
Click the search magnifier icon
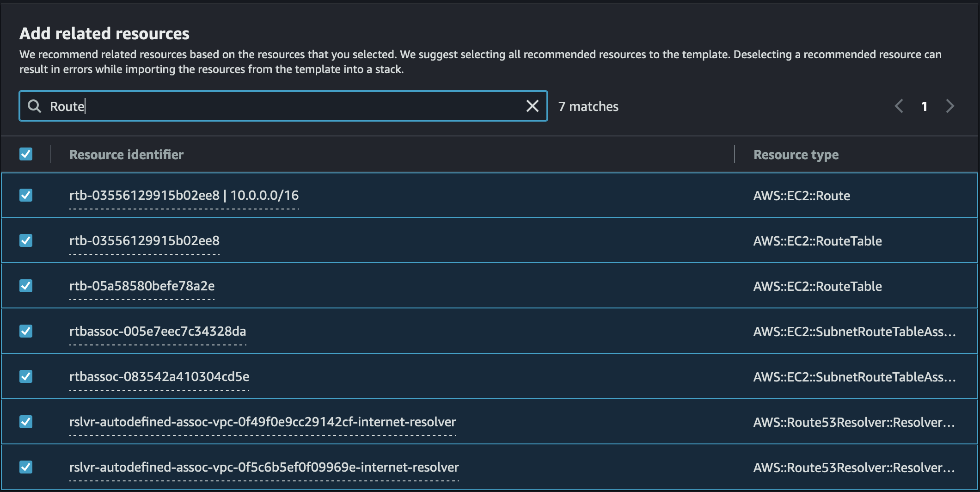click(x=35, y=106)
